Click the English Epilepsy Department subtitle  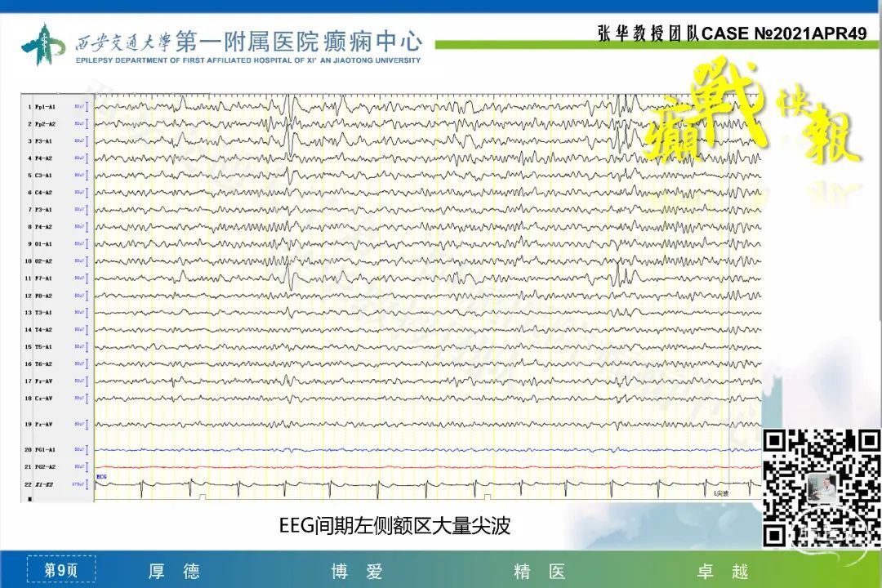coord(248,60)
